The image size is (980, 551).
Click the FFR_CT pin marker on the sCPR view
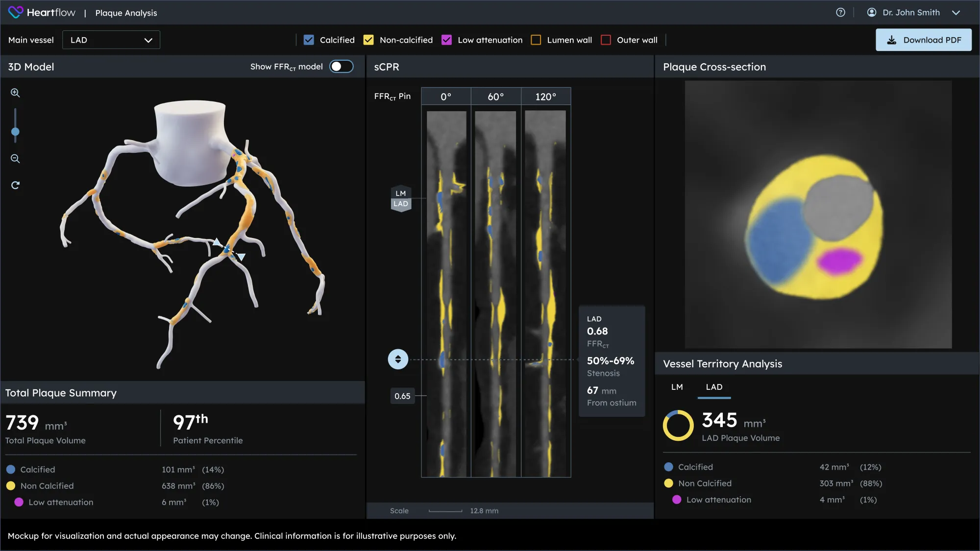(x=398, y=359)
